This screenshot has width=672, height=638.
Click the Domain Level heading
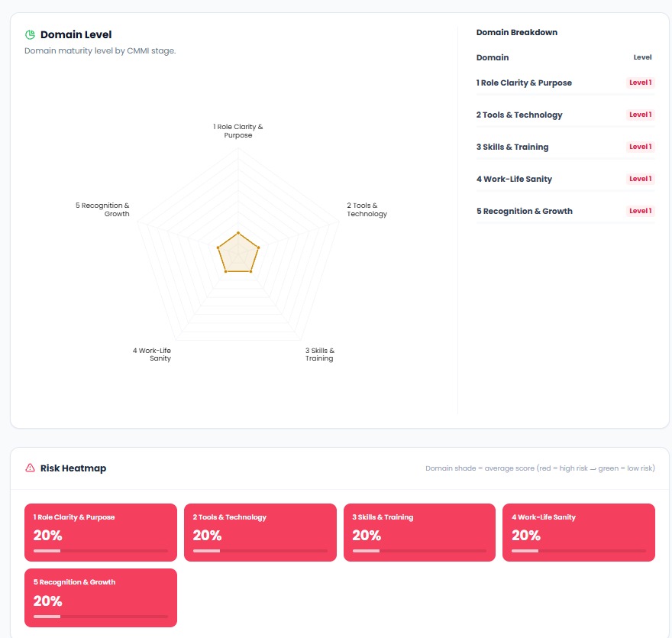click(76, 34)
